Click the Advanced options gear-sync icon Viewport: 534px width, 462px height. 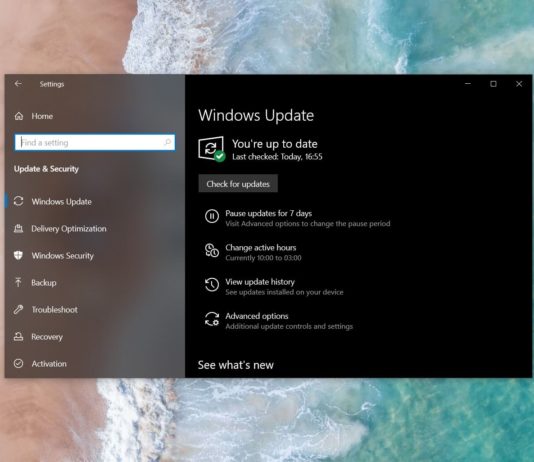coord(212,319)
